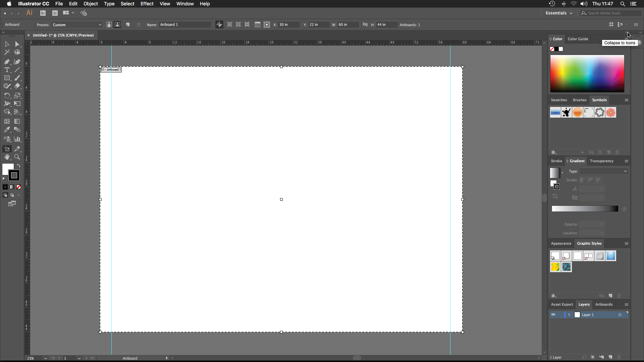The image size is (644, 362).
Task: Open the Gradient panel menu
Action: pos(626,161)
